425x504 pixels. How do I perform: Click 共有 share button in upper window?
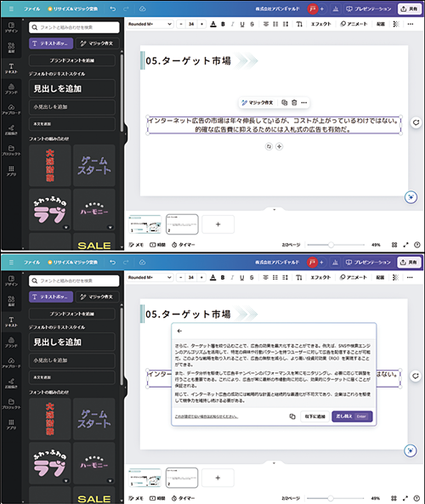pos(409,9)
